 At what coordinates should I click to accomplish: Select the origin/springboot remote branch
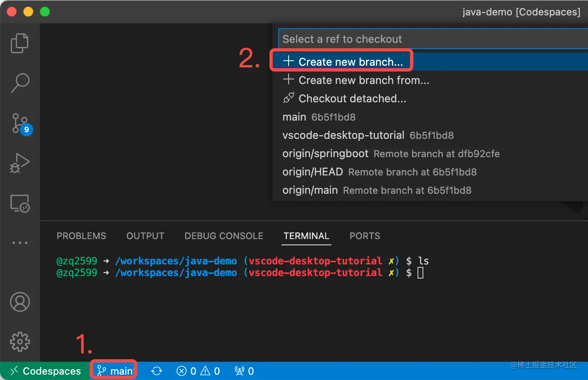point(430,153)
